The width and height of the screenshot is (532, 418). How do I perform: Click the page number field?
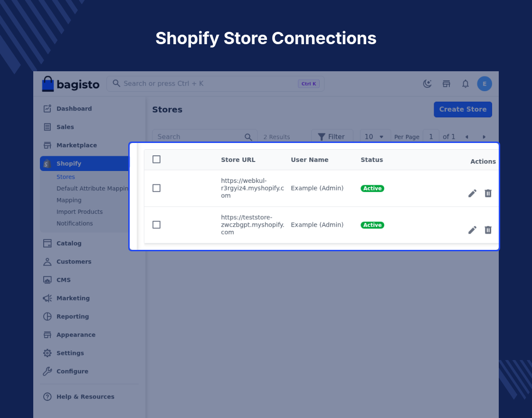(431, 137)
